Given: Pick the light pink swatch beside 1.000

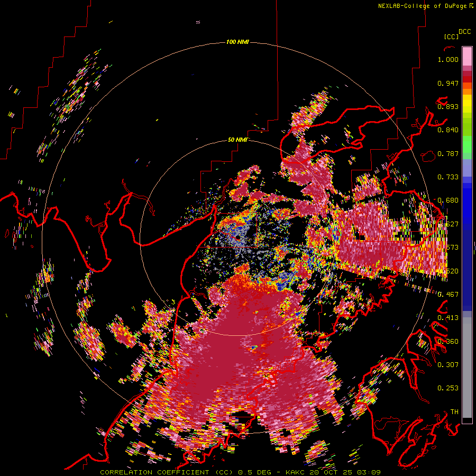Looking at the screenshot, I should coord(467,57).
